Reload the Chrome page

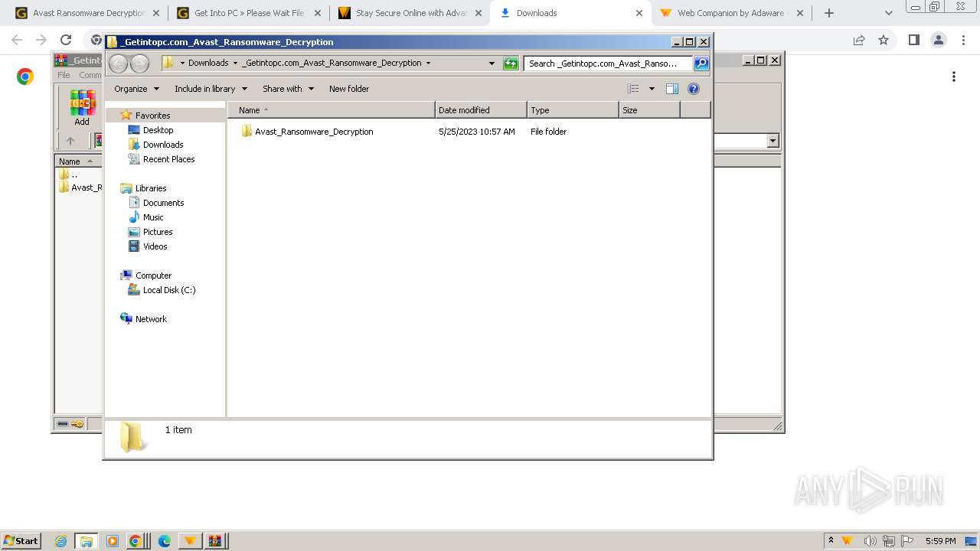coord(66,40)
